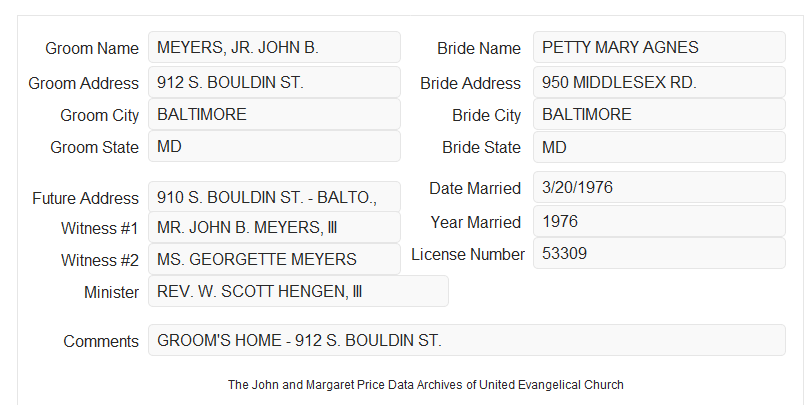Focus the Bride Address input

[659, 82]
